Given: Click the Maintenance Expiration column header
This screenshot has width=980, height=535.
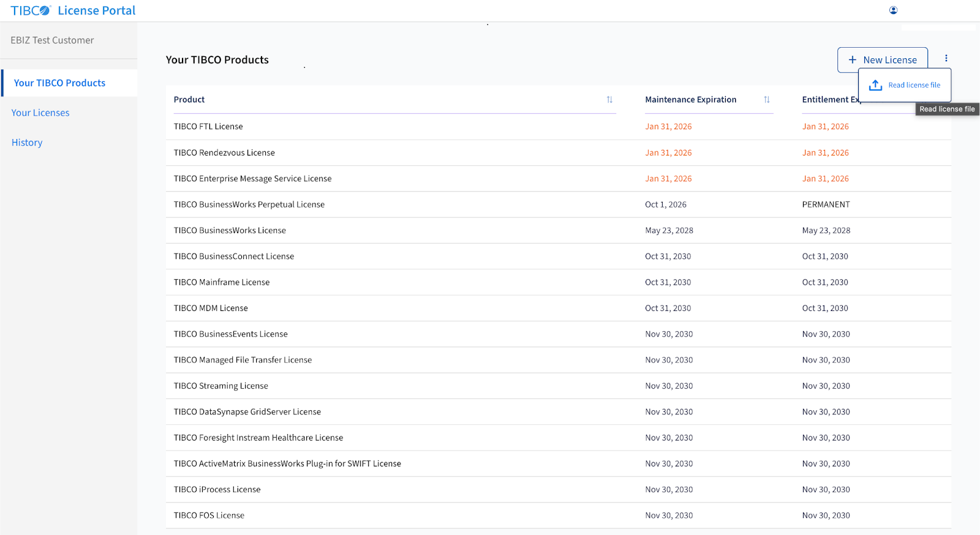Looking at the screenshot, I should (690, 100).
